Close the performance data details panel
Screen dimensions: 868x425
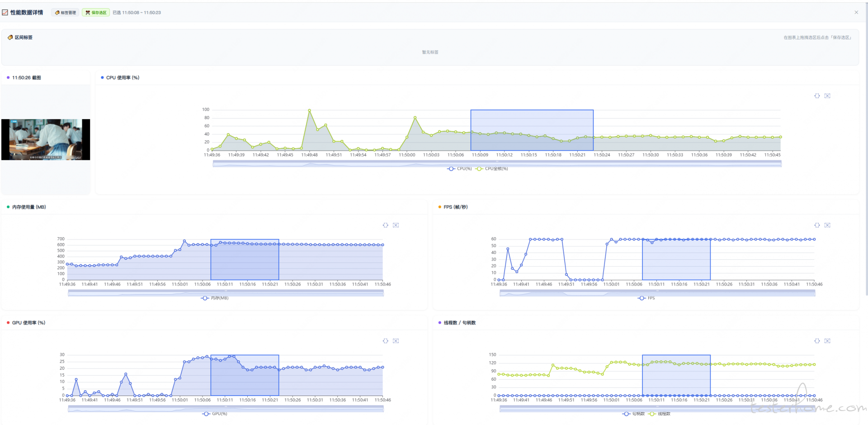click(x=856, y=12)
